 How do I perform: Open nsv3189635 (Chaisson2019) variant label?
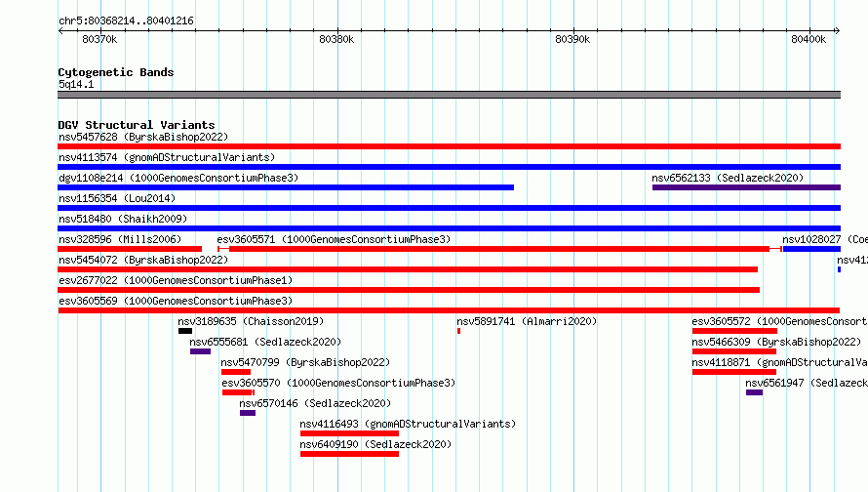point(251,321)
